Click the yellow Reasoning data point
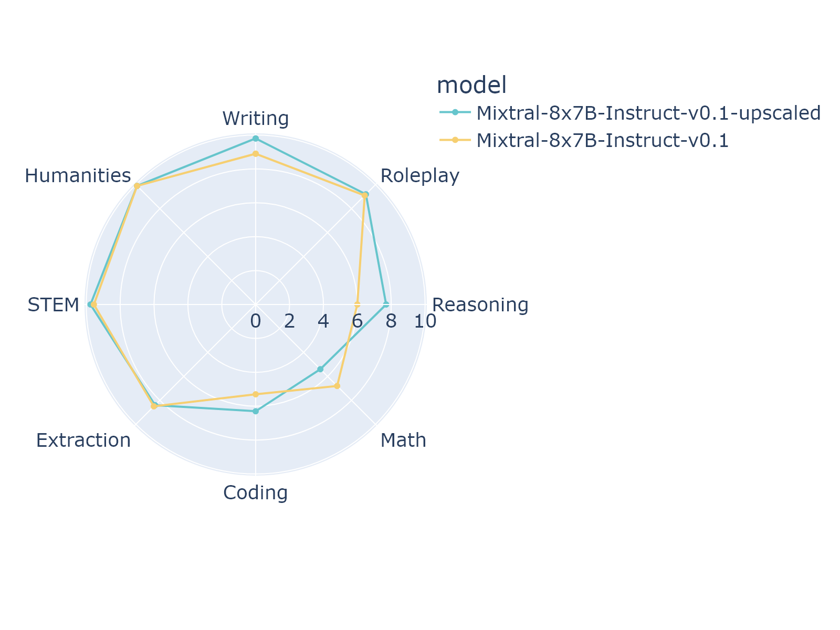Image resolution: width=840 pixels, height=630 pixels. pos(358,304)
